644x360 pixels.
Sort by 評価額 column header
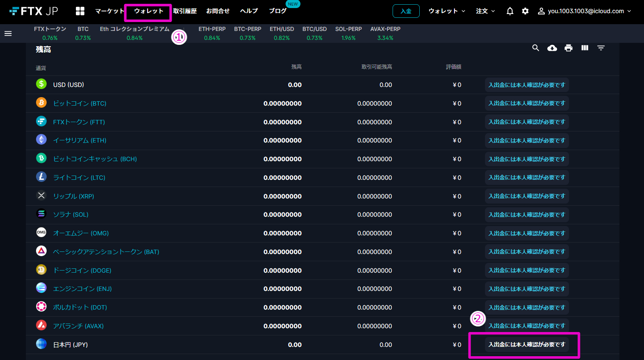pyautogui.click(x=454, y=67)
